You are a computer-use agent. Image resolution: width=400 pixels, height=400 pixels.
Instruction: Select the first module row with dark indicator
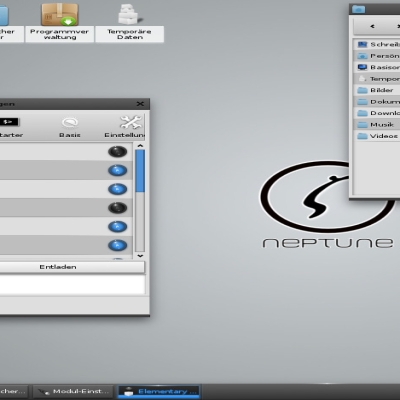[66, 152]
